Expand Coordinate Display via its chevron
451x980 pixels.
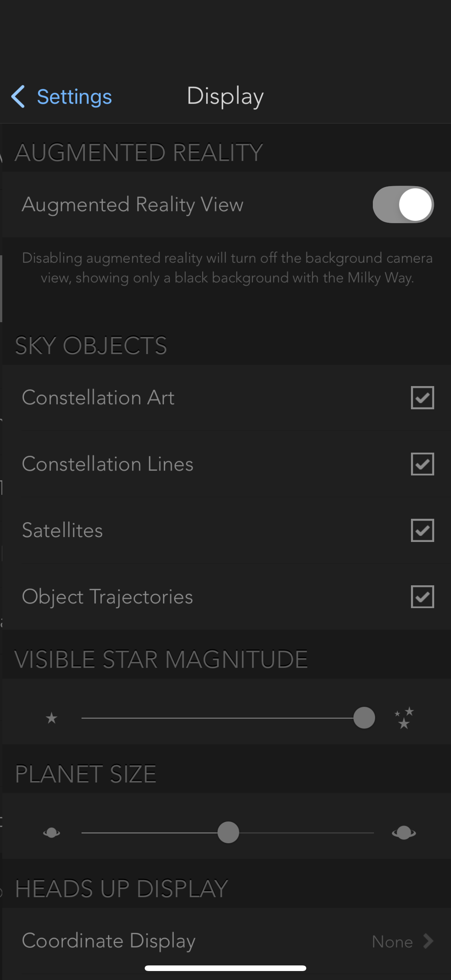coord(428,941)
